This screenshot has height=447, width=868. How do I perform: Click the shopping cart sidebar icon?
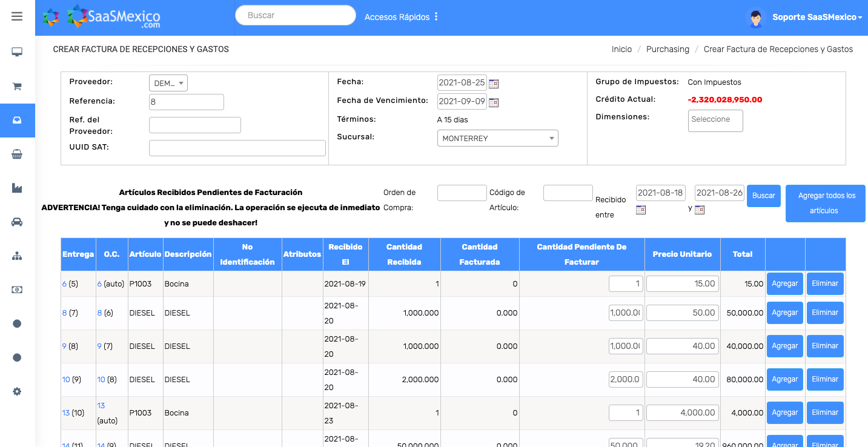(x=17, y=86)
